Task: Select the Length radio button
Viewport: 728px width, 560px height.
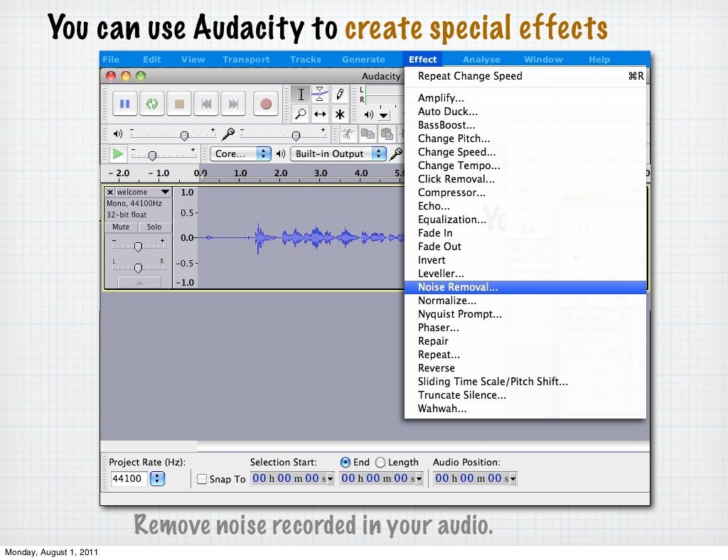Action: (x=380, y=462)
